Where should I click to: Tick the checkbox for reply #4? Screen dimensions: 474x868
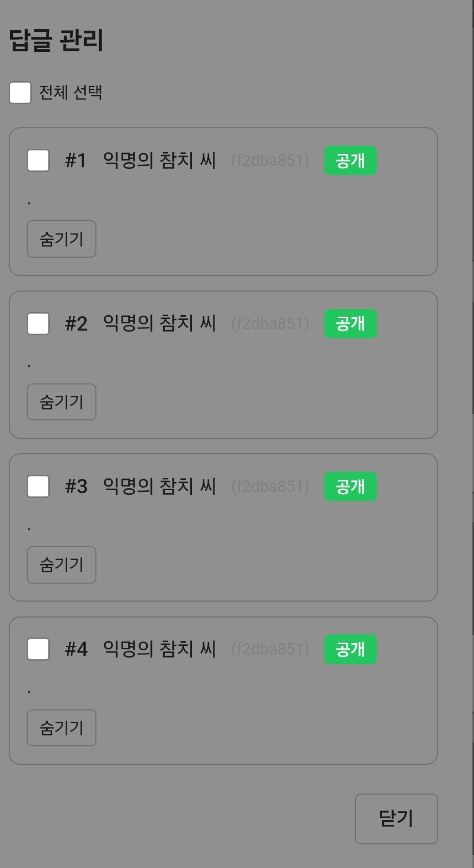point(38,649)
